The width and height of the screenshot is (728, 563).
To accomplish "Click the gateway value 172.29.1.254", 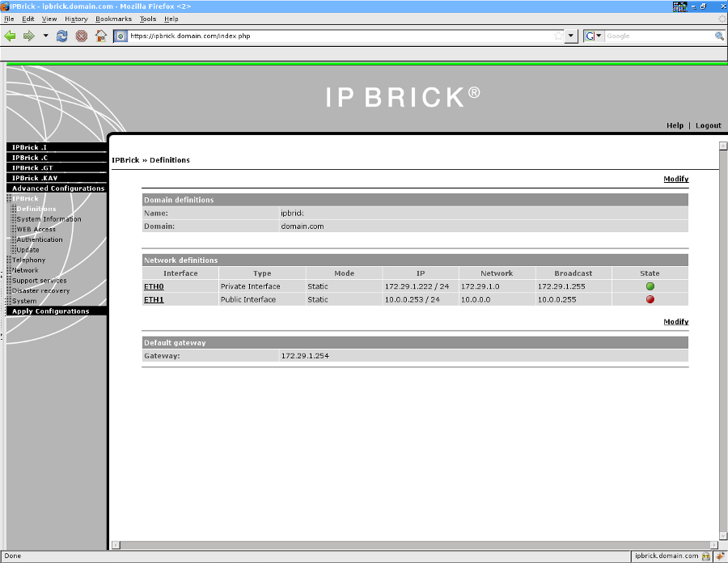I will coord(305,356).
